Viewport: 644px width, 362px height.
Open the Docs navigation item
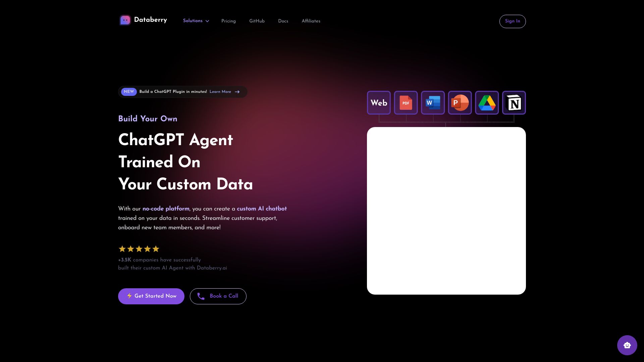(283, 21)
